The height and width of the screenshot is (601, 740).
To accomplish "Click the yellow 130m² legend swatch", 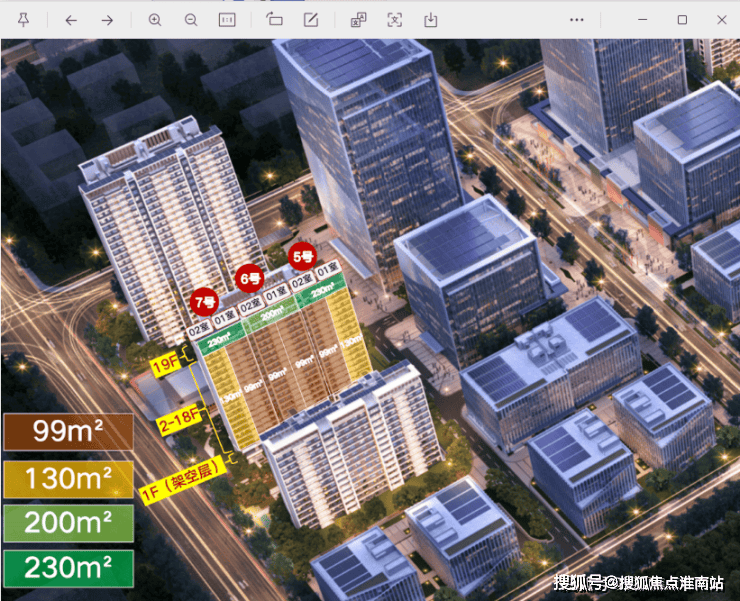I will 68,478.
